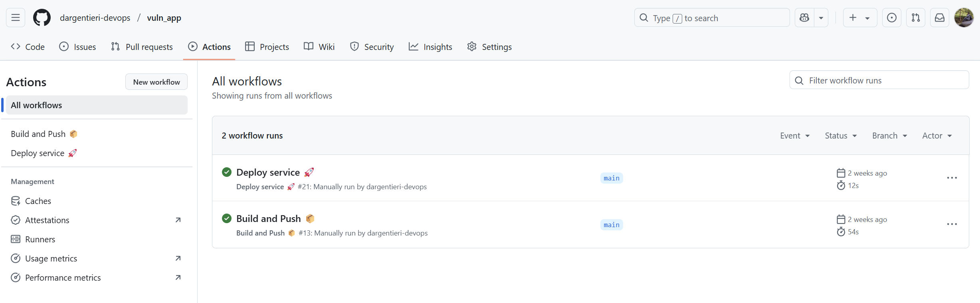
Task: Expand the Actor filter dropdown
Action: tap(936, 136)
